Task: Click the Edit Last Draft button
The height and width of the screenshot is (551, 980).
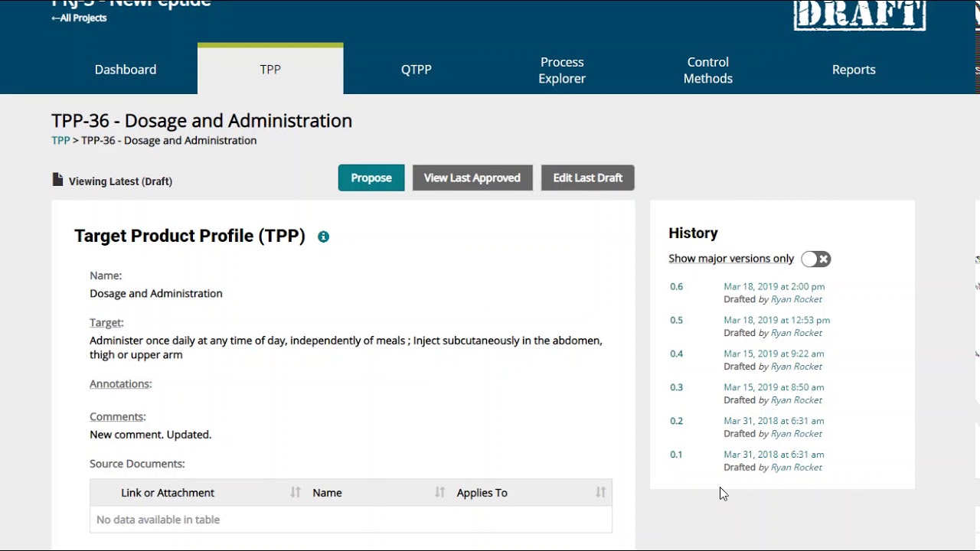Action: point(587,178)
